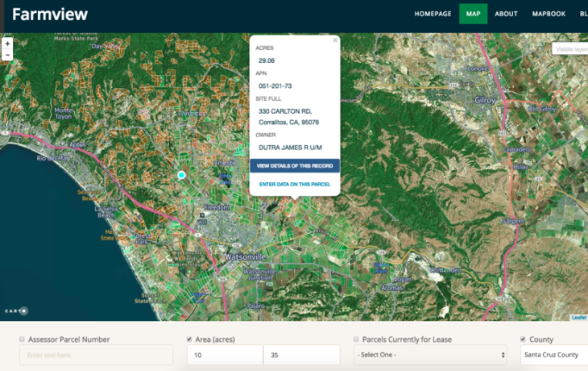Screen dimensions: 588x371
Task: Open the lease 'Select One' dropdown
Action: pyautogui.click(x=430, y=355)
